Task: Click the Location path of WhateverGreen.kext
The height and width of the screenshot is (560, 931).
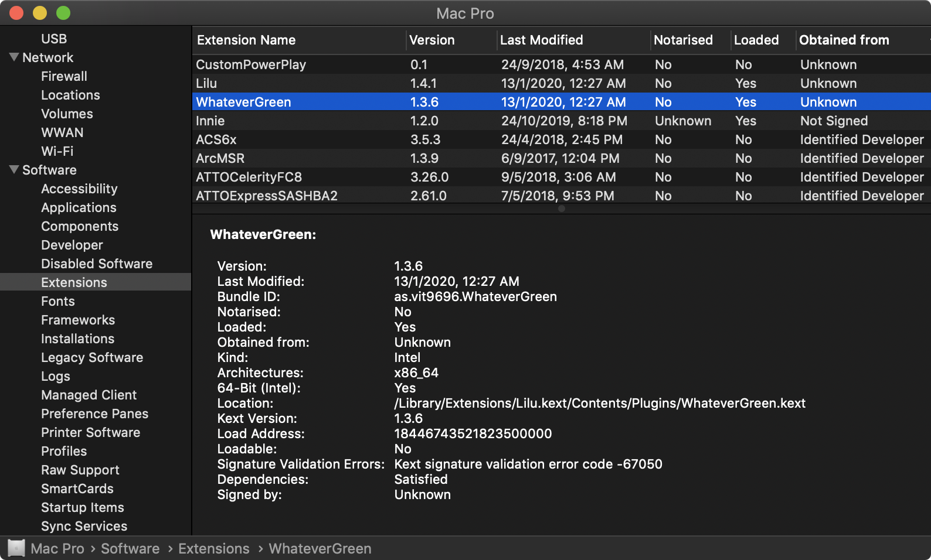Action: pyautogui.click(x=600, y=403)
